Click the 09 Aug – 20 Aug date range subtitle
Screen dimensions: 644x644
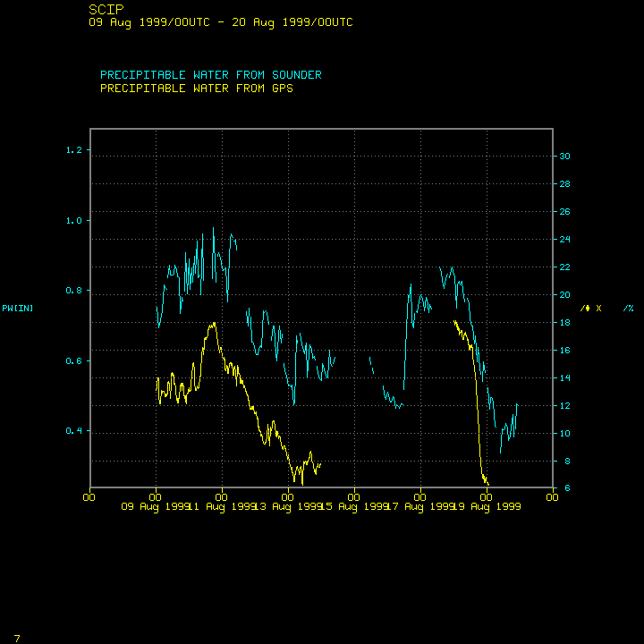click(220, 22)
